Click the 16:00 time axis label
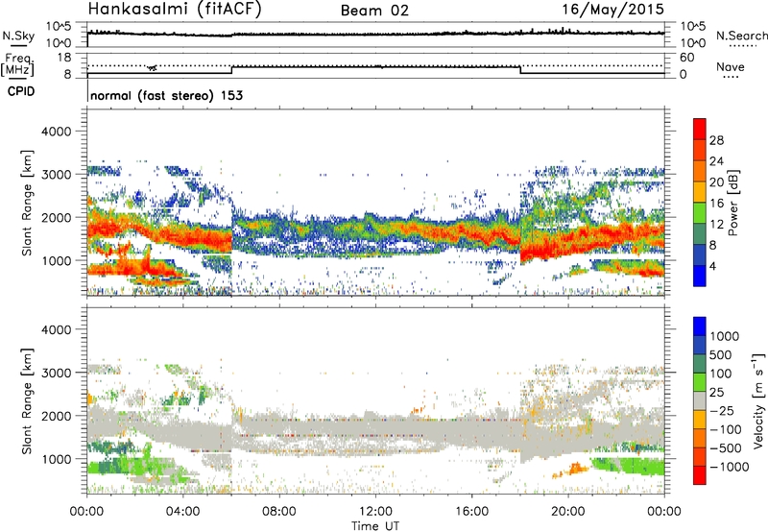This screenshot has height=532, width=768. [x=471, y=512]
